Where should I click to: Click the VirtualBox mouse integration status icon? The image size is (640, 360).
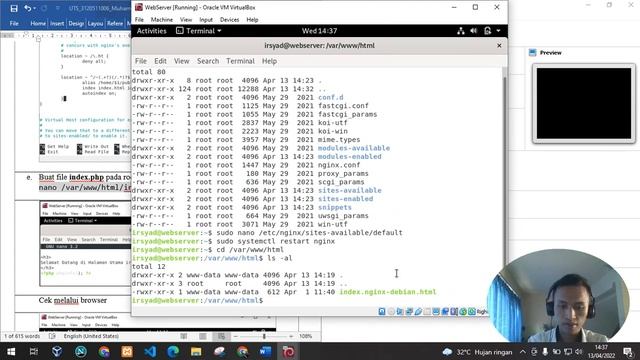click(x=463, y=311)
